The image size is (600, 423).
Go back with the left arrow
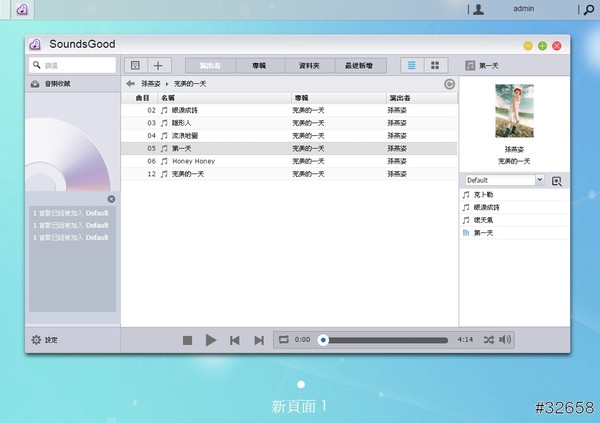coord(131,84)
